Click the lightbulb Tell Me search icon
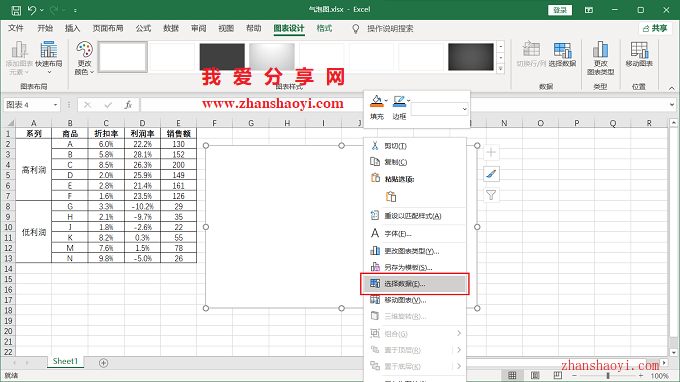680x382 pixels. pos(356,29)
